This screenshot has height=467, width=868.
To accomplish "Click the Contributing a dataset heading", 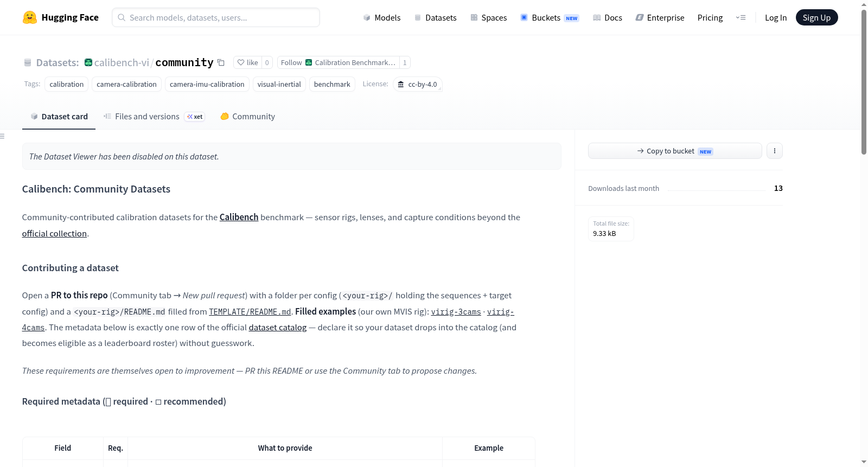I will tap(70, 268).
